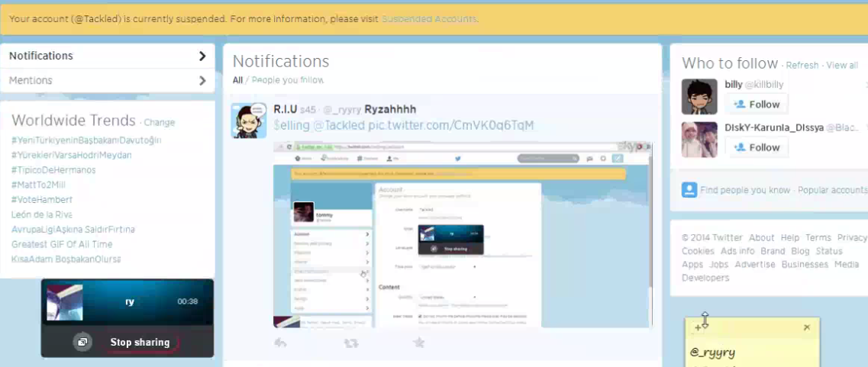868x367 pixels.
Task: Enlarge the embedded tweet screenshot image
Action: [463, 235]
